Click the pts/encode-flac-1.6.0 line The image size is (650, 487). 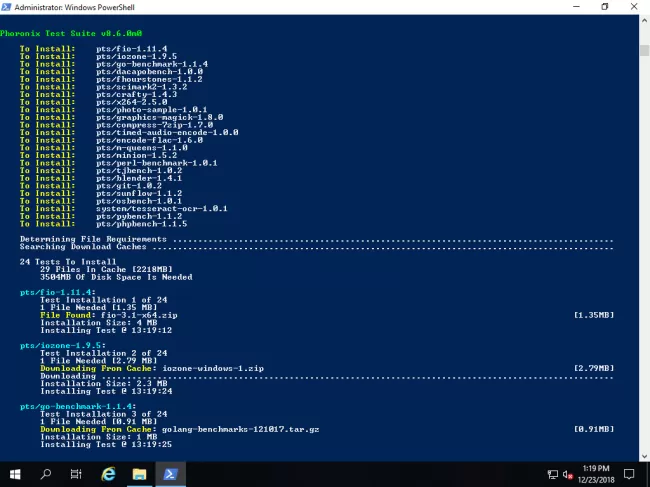(x=111, y=140)
